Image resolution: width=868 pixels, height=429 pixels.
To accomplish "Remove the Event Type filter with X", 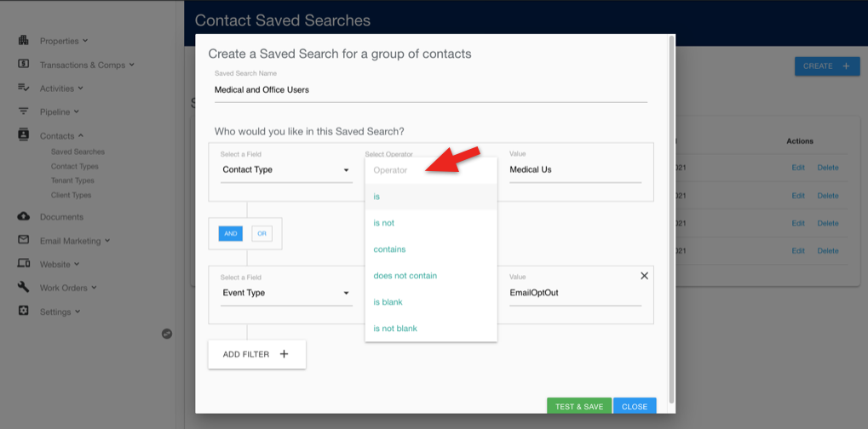I will click(x=644, y=276).
